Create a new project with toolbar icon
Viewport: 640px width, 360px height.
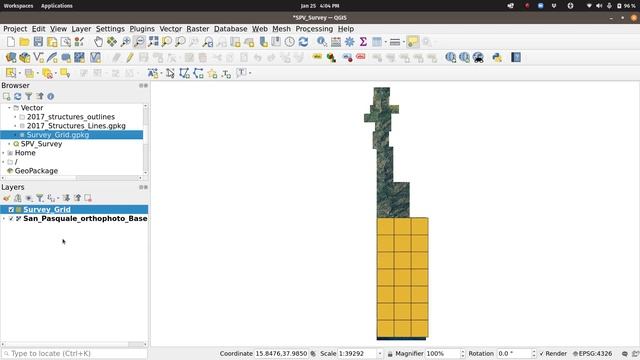tap(11, 42)
